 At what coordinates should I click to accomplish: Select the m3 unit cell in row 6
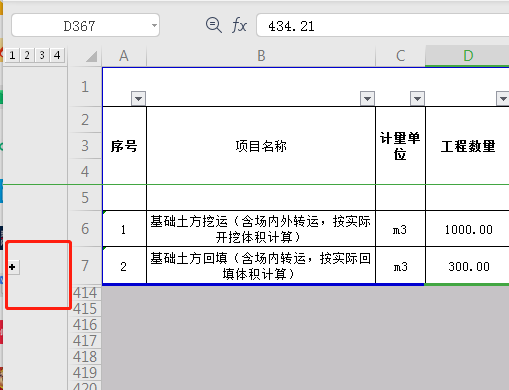point(400,229)
